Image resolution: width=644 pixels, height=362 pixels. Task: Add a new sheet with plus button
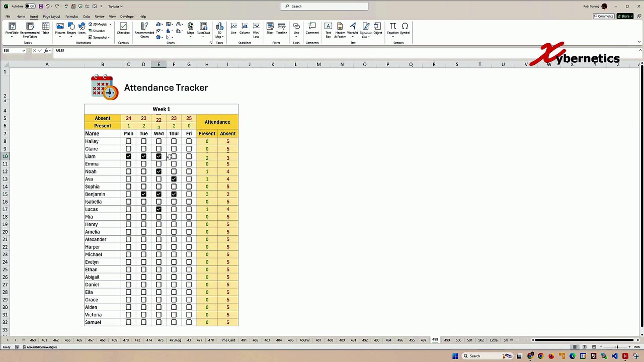(519, 340)
